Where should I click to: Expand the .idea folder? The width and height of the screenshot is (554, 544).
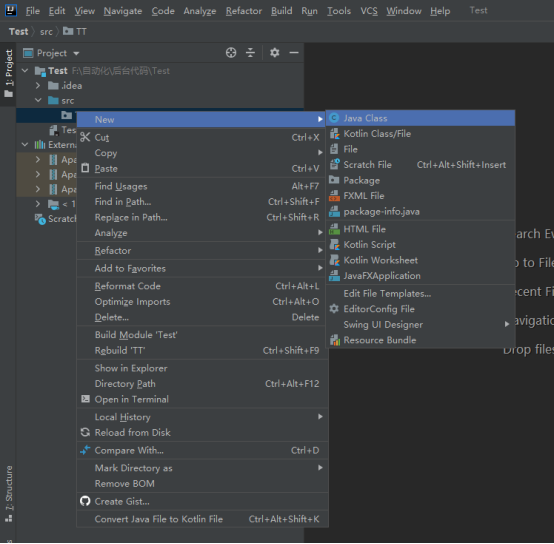pyautogui.click(x=38, y=85)
